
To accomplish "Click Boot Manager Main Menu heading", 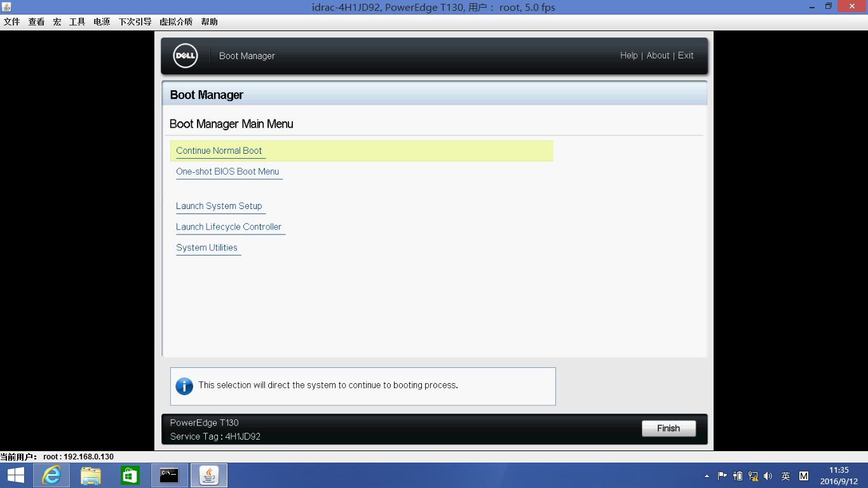I will click(x=231, y=124).
